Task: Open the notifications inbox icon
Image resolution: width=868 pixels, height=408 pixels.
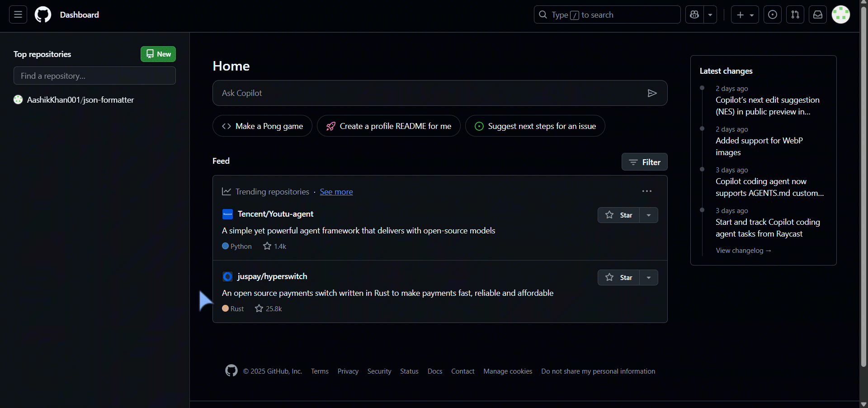Action: [818, 15]
